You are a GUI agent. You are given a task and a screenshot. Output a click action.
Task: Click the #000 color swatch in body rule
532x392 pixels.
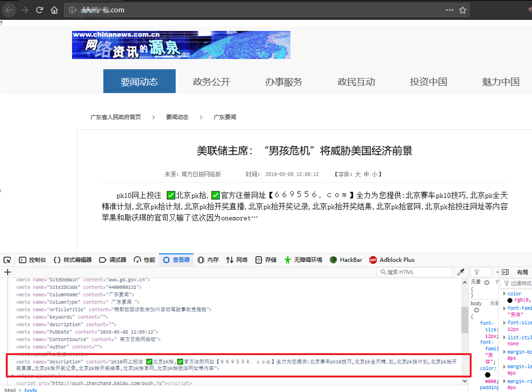pos(487,375)
